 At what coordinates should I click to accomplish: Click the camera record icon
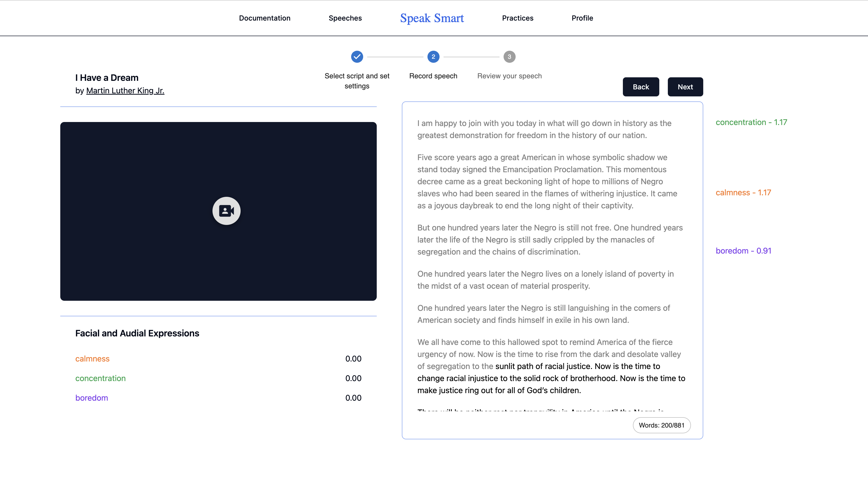(226, 211)
